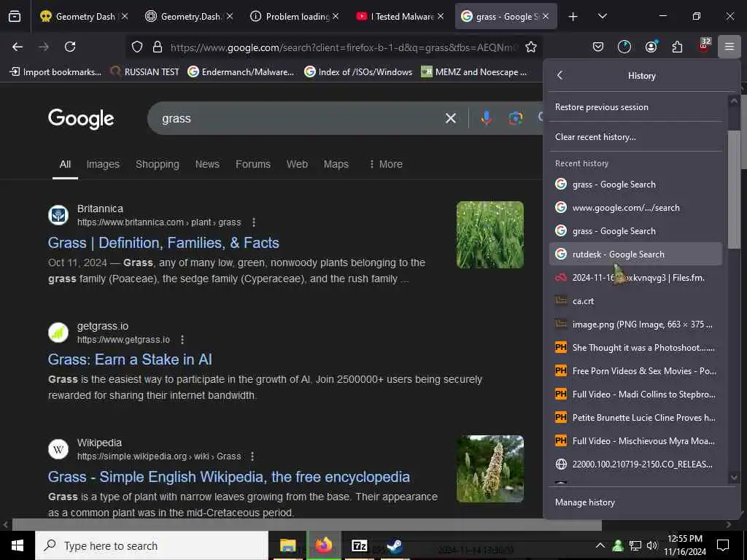Click the extension icon with badge 32

click(704, 46)
